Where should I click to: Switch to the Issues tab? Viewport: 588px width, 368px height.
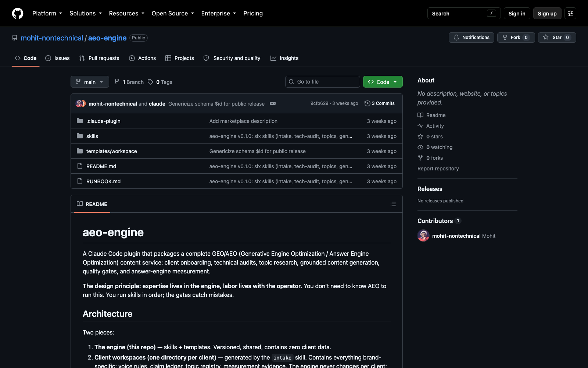57,58
